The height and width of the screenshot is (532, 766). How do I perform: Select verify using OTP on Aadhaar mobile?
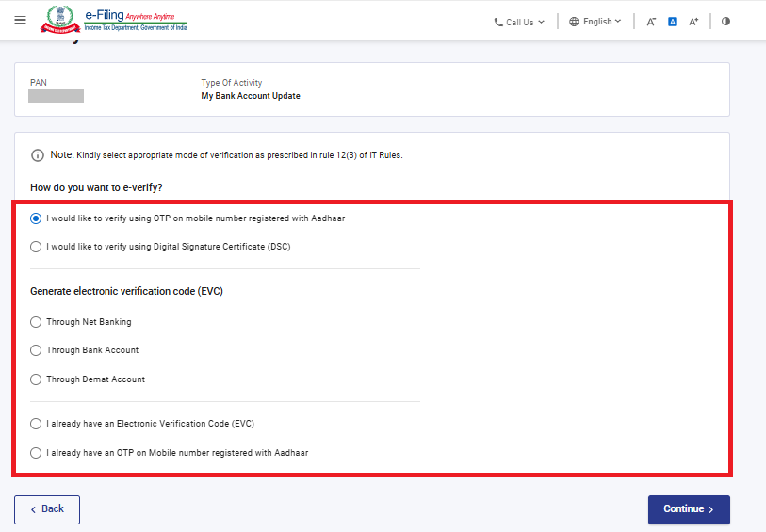click(36, 218)
